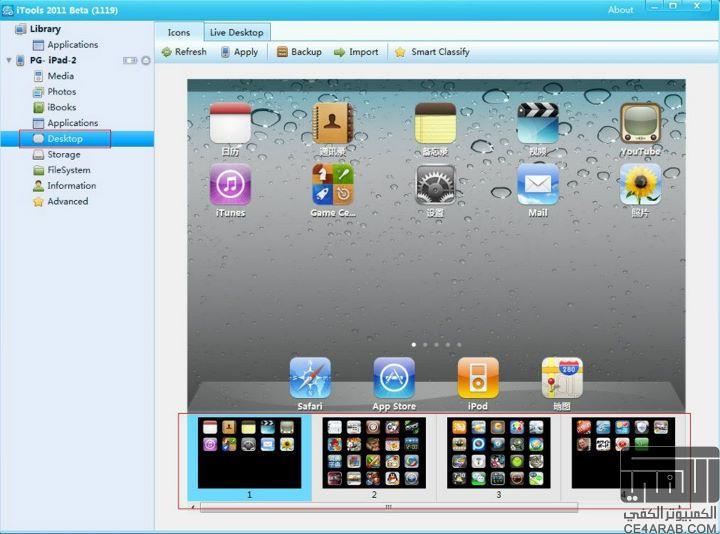Click the Backup toolbar button
This screenshot has height=534, width=720.
[299, 52]
